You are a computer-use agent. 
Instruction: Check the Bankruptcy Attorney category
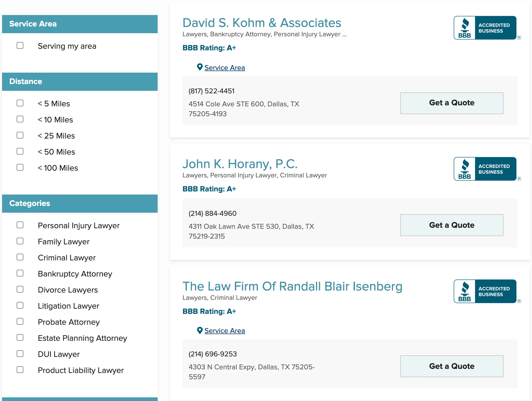[20, 273]
